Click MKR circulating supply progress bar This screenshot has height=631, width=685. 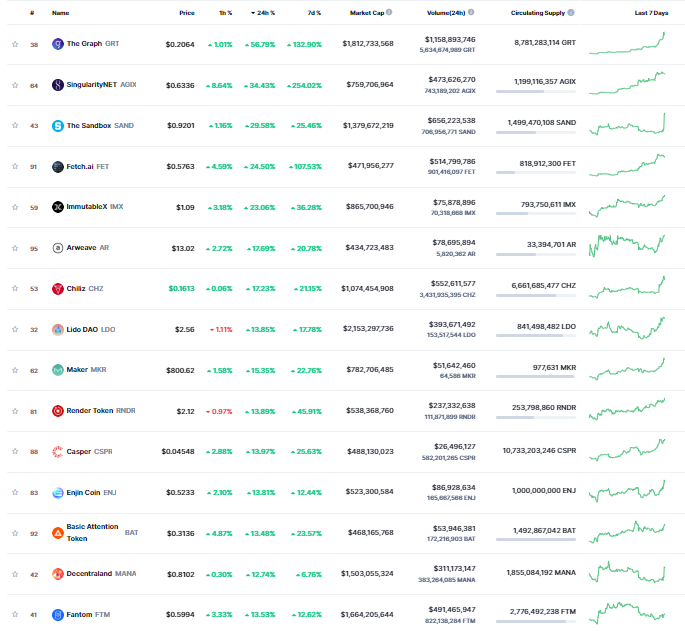tap(536, 377)
